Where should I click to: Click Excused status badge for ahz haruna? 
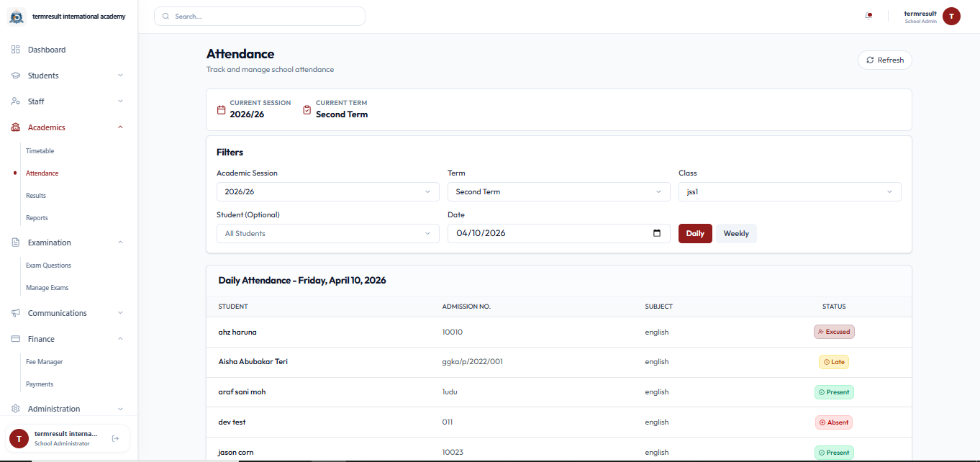coord(834,332)
